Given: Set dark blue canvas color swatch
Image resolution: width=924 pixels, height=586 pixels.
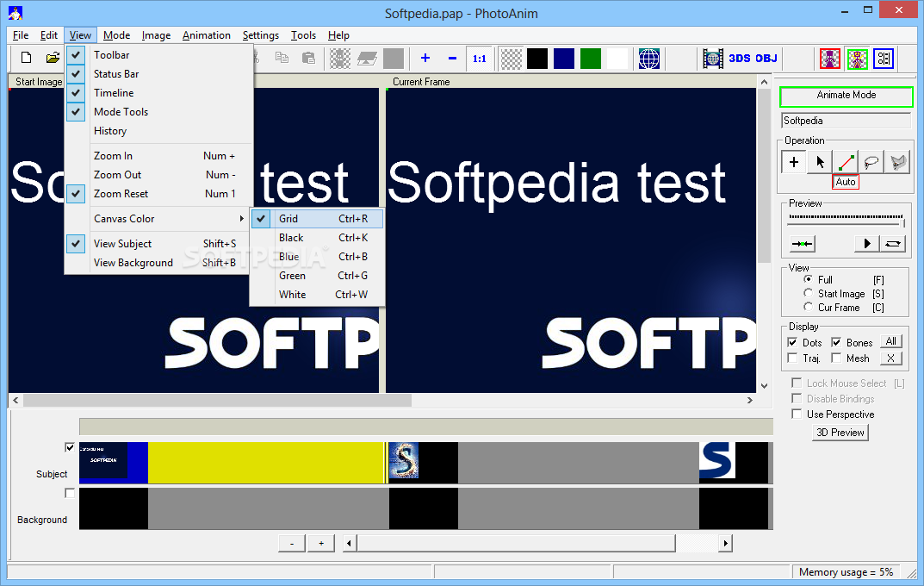Looking at the screenshot, I should [564, 59].
